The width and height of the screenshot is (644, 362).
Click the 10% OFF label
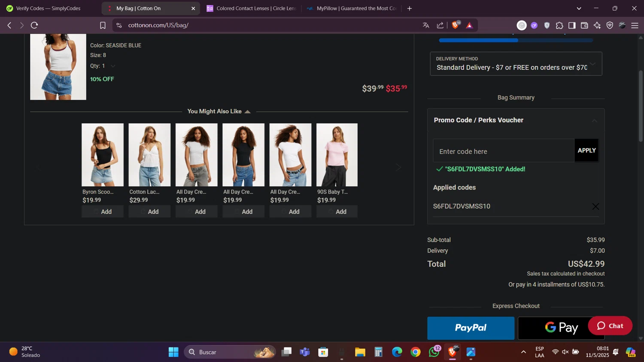pyautogui.click(x=102, y=79)
